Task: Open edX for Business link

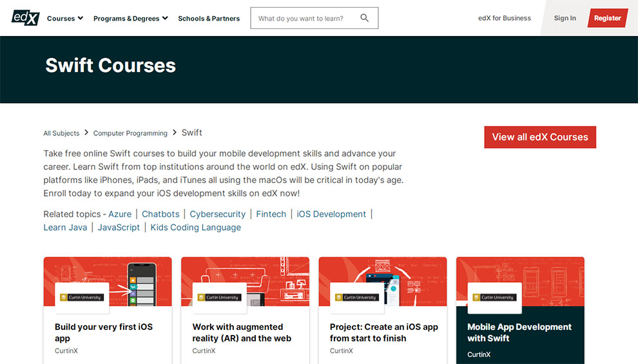Action: (505, 18)
